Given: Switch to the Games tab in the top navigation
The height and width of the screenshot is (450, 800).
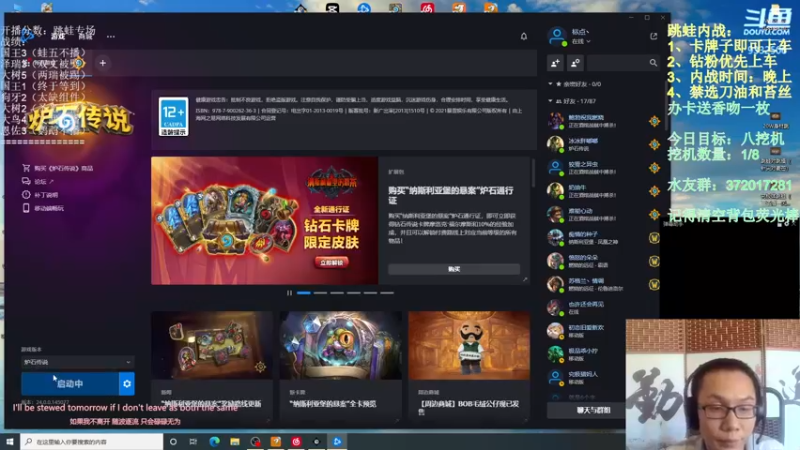Looking at the screenshot, I should 58,36.
